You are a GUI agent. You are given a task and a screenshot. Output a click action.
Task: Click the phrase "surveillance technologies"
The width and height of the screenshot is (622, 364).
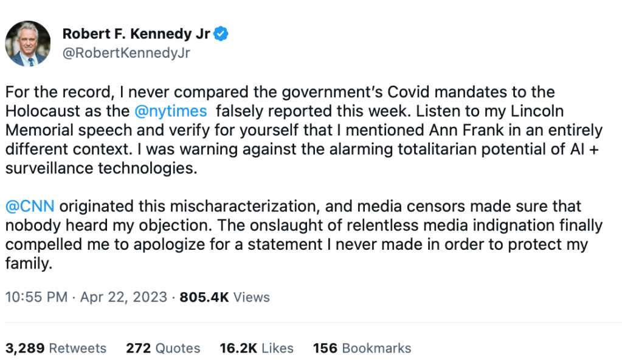pyautogui.click(x=101, y=168)
